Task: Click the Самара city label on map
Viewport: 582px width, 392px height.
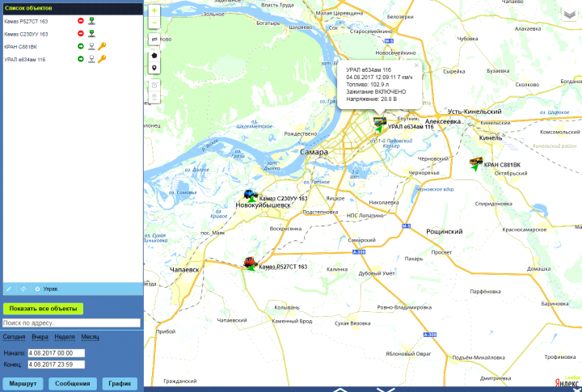Action: point(314,152)
